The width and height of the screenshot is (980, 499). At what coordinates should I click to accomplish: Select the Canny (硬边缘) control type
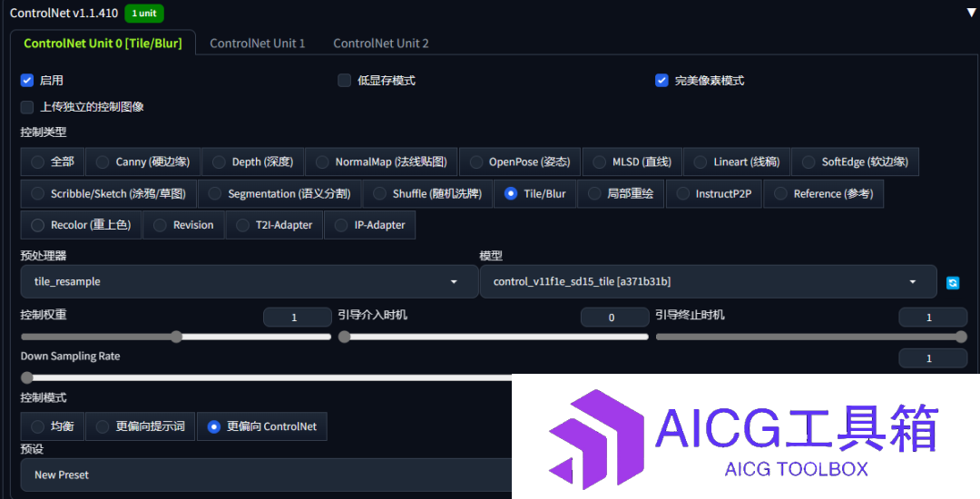(x=142, y=161)
